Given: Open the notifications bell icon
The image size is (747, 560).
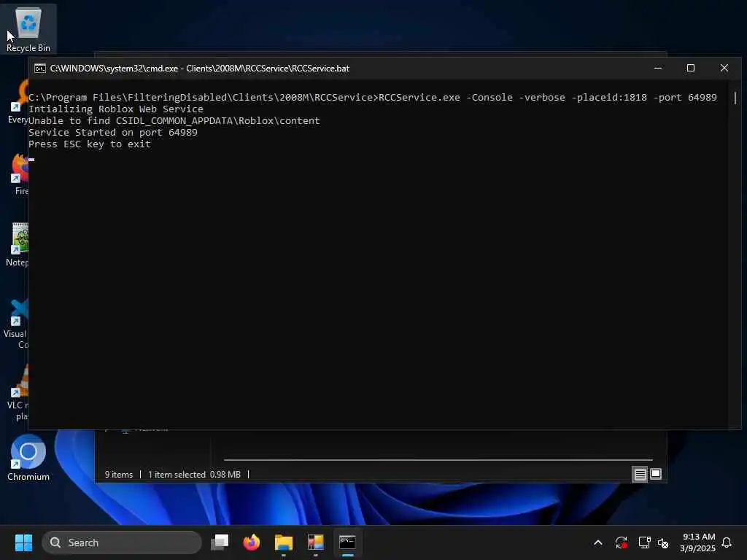Looking at the screenshot, I should click(727, 542).
